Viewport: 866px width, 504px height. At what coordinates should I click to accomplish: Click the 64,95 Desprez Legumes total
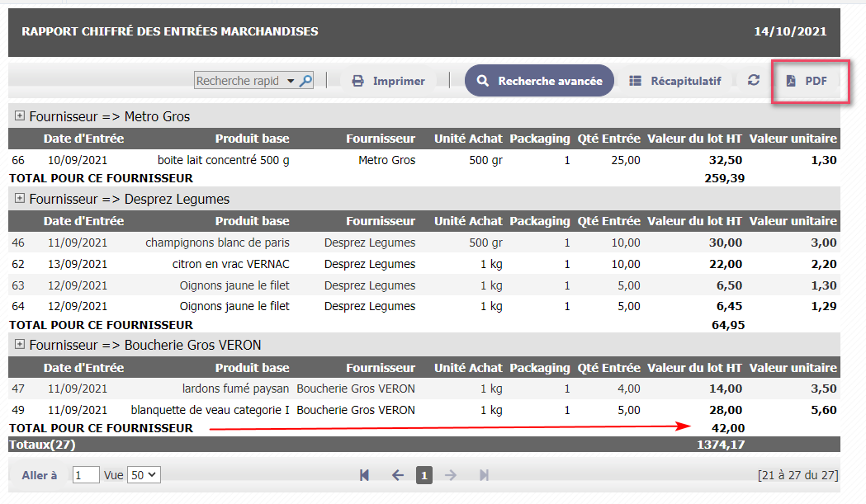728,325
